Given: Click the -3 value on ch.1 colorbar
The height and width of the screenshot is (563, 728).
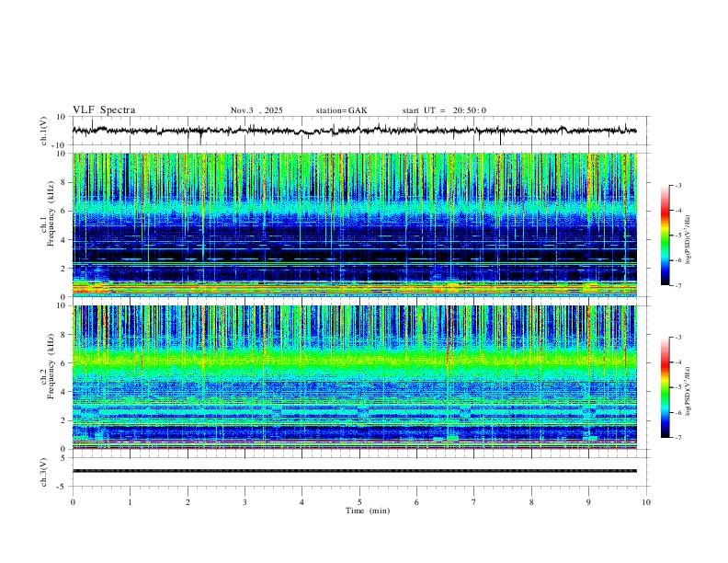Looking at the screenshot, I should [x=677, y=185].
